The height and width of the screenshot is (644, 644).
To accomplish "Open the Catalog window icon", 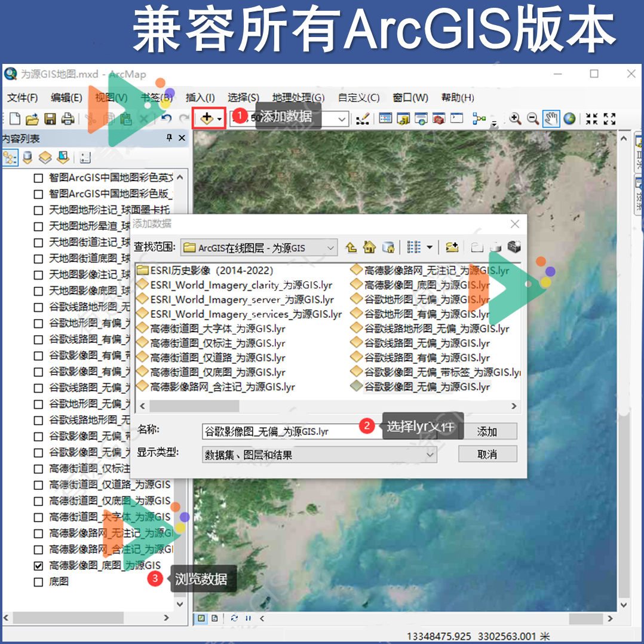I will click(x=403, y=119).
